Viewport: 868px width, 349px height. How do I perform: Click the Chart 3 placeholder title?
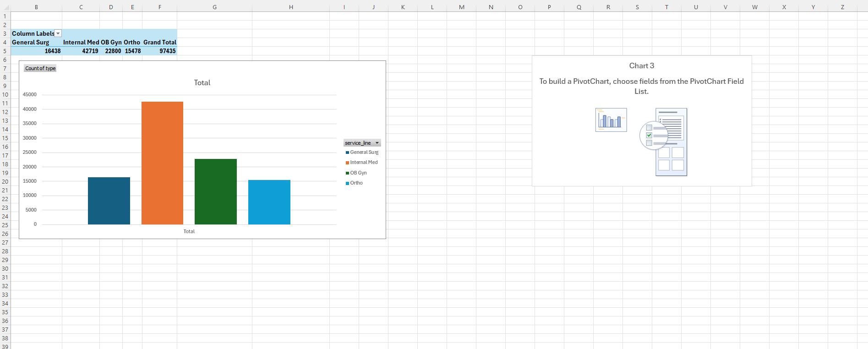coord(642,66)
